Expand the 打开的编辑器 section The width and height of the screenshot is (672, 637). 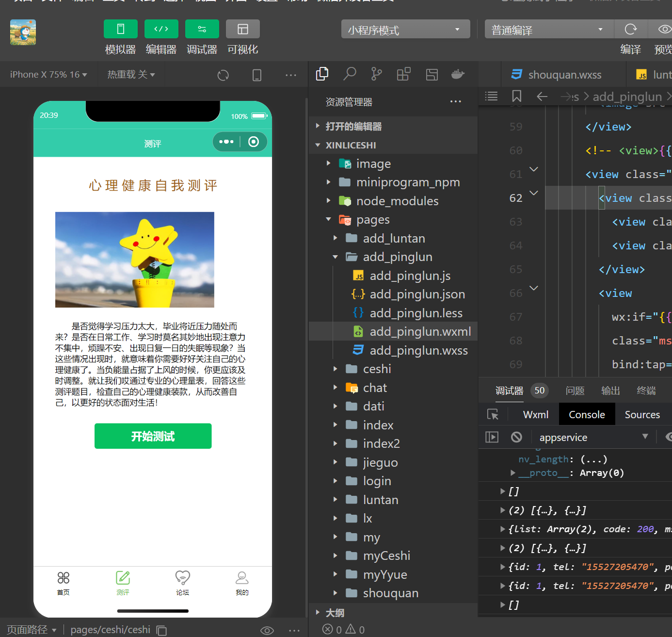[393, 126]
